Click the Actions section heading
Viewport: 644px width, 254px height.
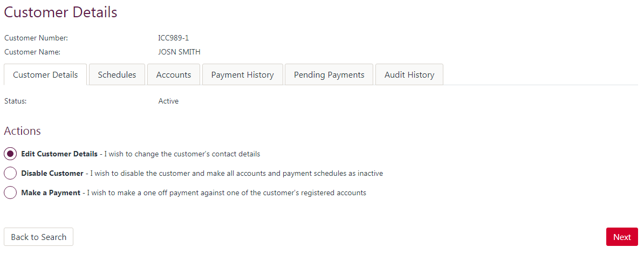[23, 131]
